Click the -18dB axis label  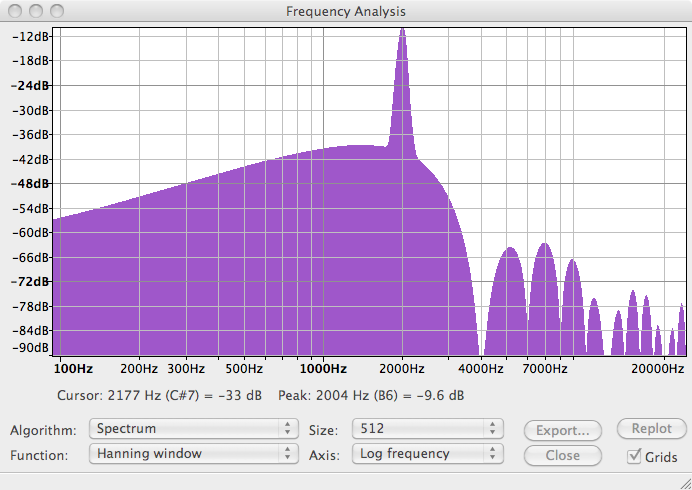(30, 60)
